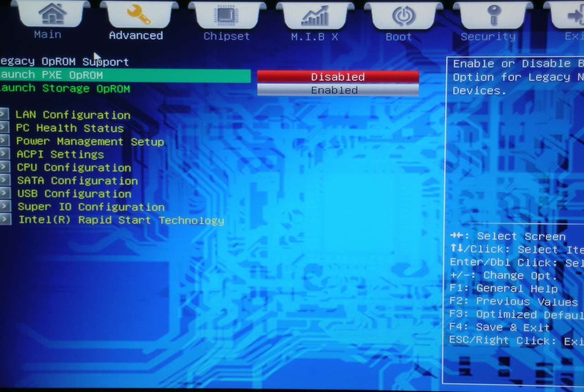
Task: Open Power Management Setup submenu
Action: point(90,141)
